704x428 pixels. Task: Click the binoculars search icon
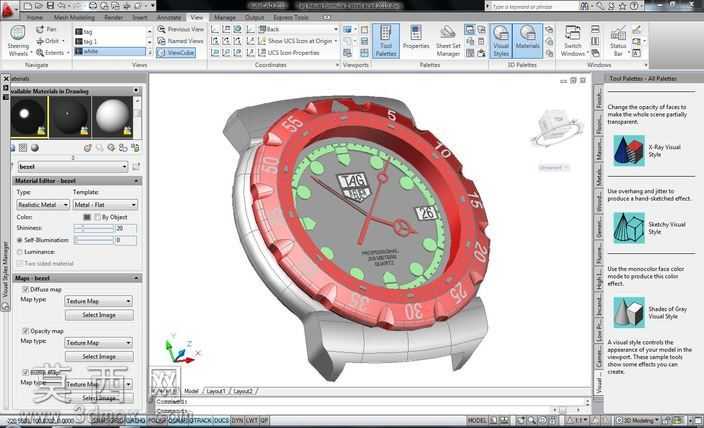[585, 6]
